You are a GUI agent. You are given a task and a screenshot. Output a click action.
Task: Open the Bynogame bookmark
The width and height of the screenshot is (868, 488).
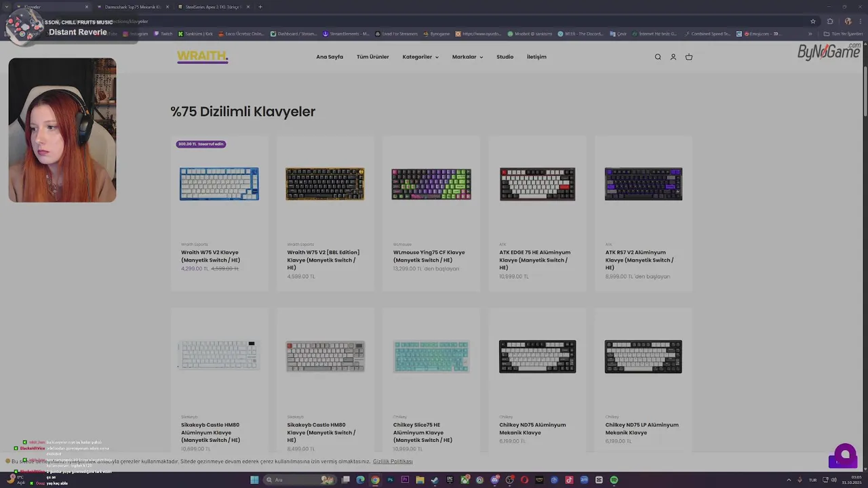(436, 34)
